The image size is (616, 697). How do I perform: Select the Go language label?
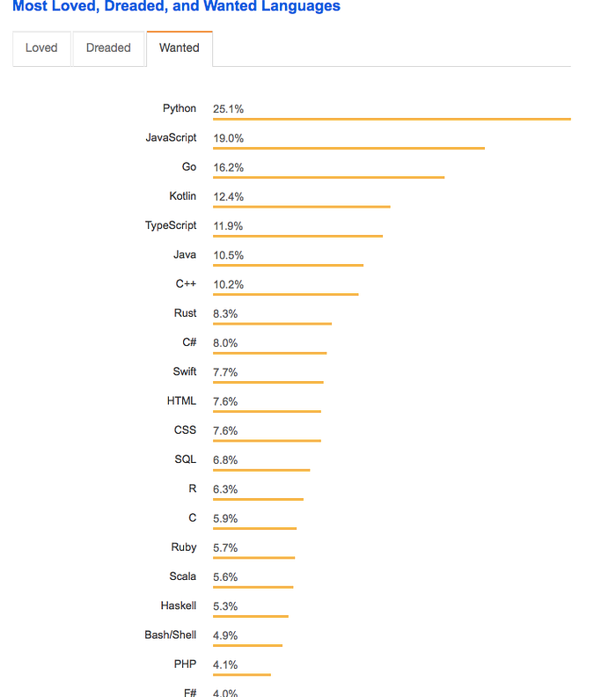[189, 166]
